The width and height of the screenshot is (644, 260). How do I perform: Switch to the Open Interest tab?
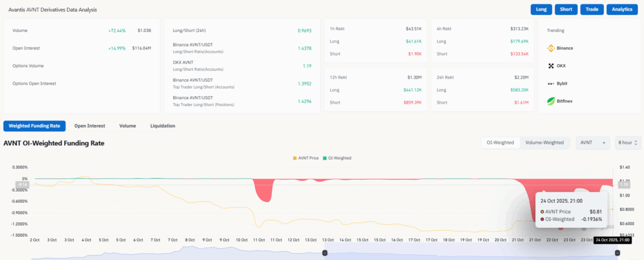[89, 126]
